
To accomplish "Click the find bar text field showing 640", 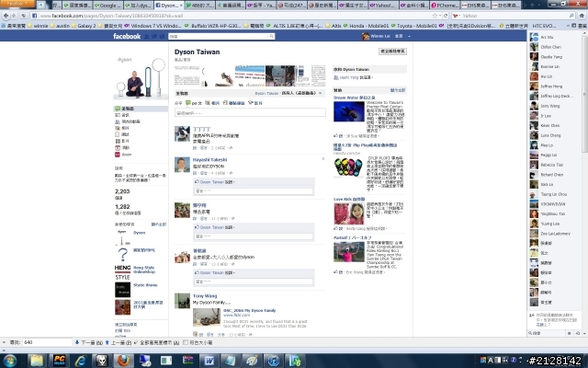I will click(47, 342).
